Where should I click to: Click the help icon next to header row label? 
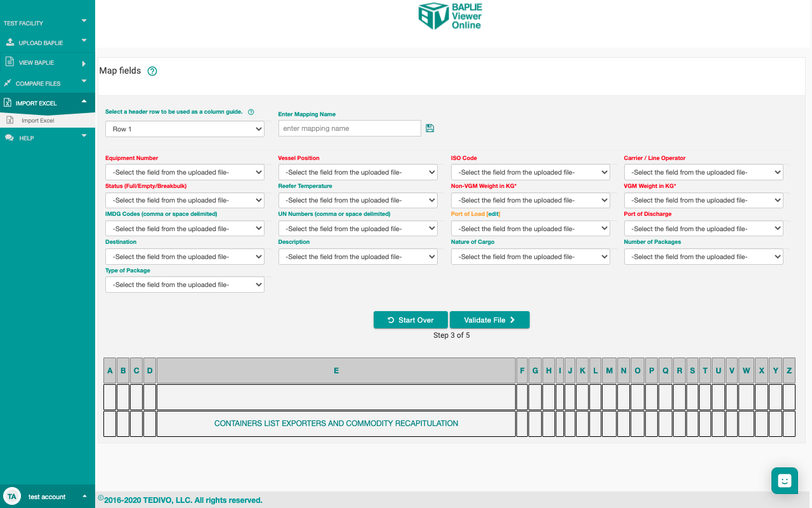click(x=251, y=112)
